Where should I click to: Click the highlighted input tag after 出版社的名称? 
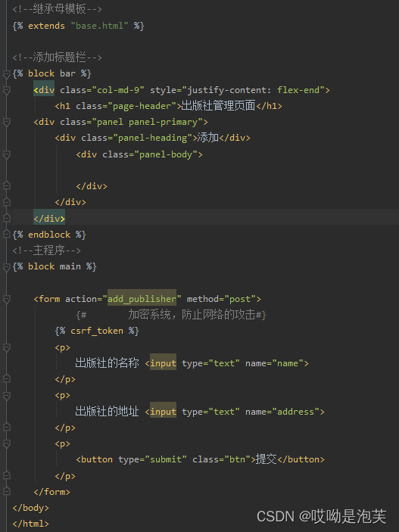[x=163, y=363]
